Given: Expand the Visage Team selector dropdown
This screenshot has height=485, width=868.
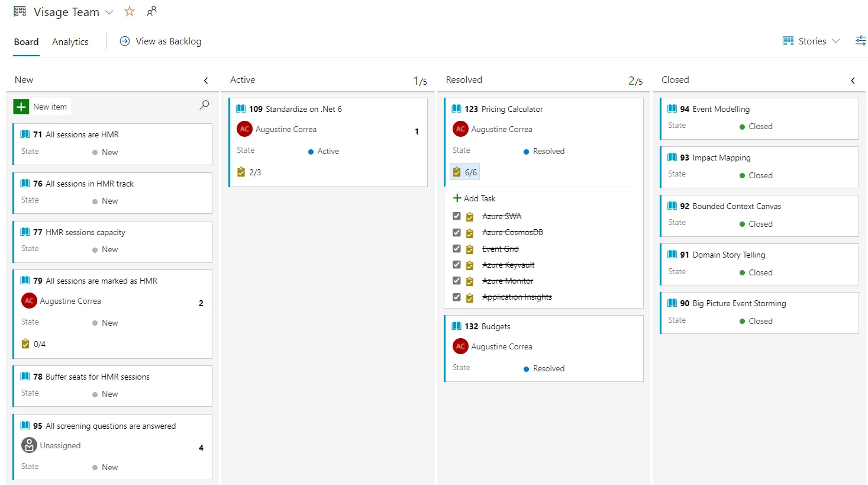Looking at the screenshot, I should (x=109, y=12).
